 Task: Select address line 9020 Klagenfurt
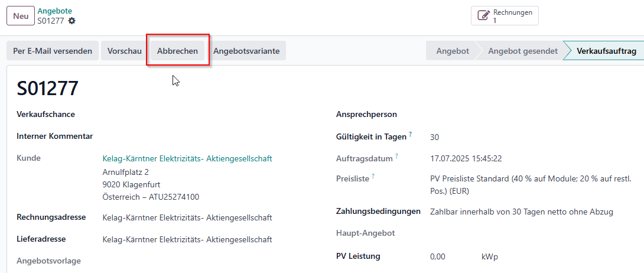coord(131,184)
